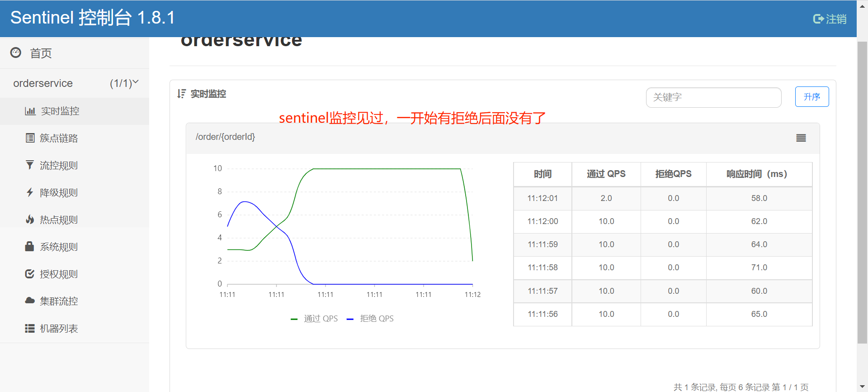Open the 簇点链路 menu item

tap(75, 139)
